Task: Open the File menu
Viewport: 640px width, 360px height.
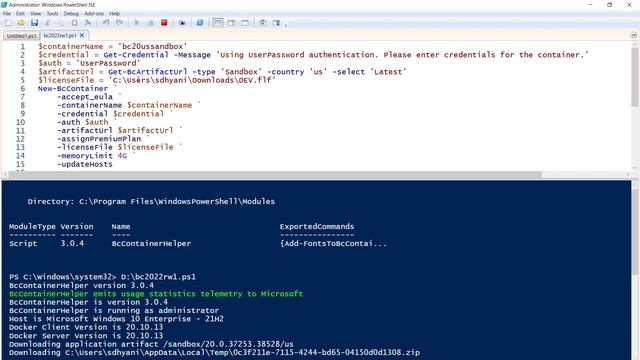Action: click(x=7, y=13)
